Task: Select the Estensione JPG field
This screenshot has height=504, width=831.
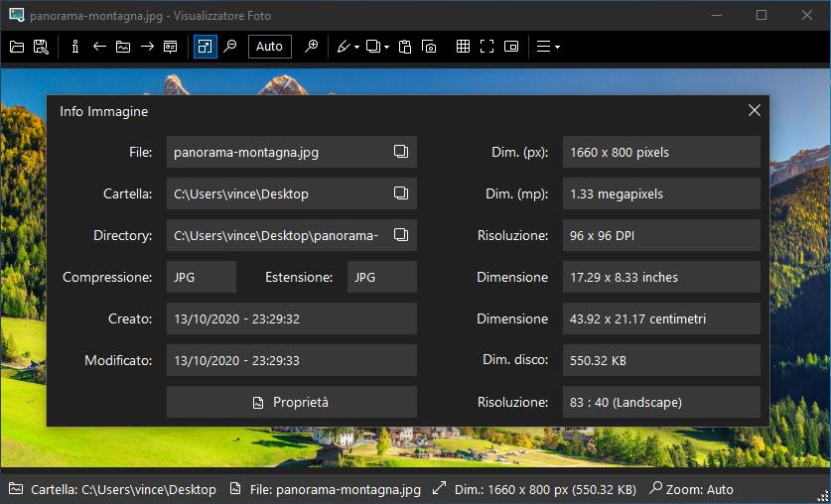Action: (382, 277)
